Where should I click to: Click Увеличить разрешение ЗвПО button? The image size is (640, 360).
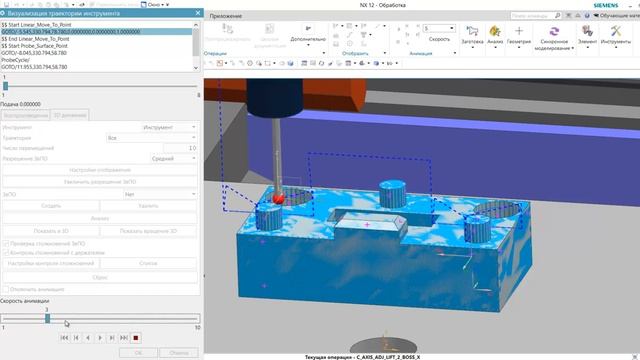[x=100, y=182]
